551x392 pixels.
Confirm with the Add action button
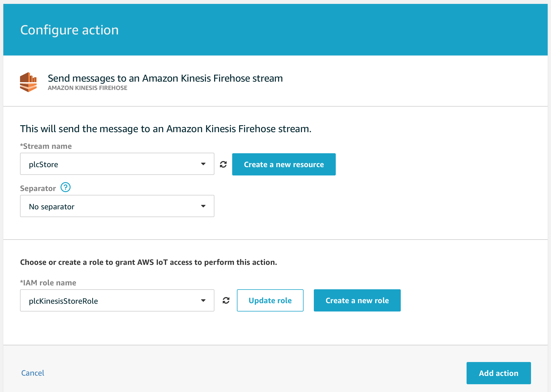click(499, 373)
